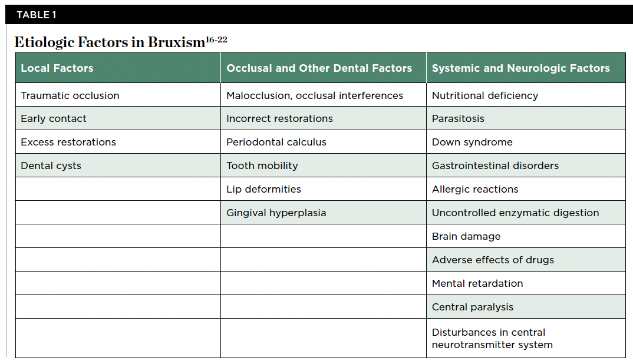Click Disturbances in central neurotransmitter system cell
The image size is (633, 364).
(492, 338)
